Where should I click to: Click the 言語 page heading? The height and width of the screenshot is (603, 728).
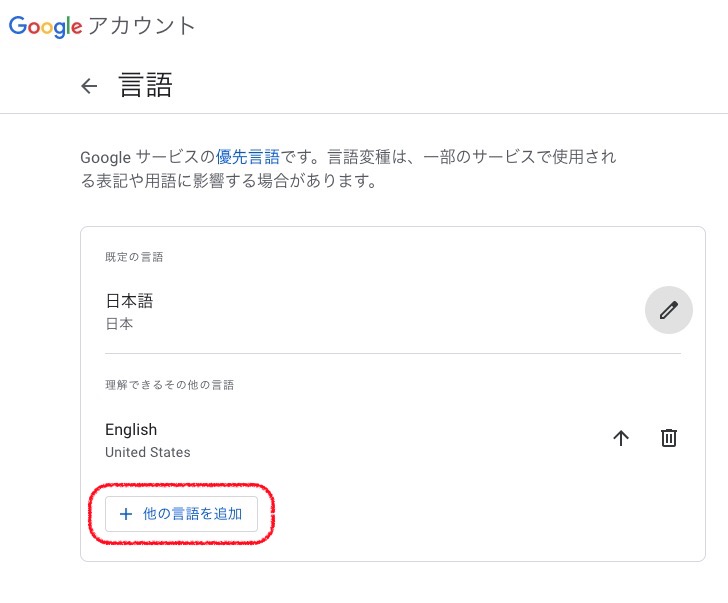click(145, 85)
